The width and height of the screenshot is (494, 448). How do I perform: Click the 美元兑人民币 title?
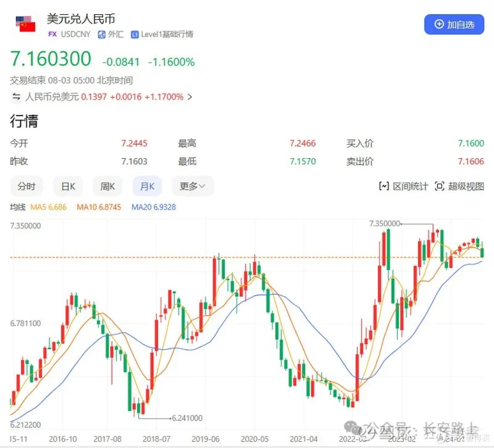pos(81,19)
